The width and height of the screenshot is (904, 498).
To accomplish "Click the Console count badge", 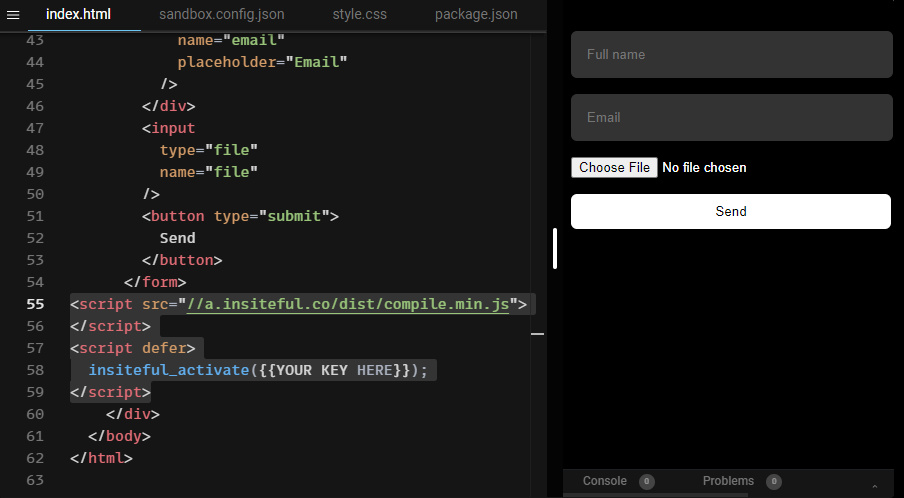I will pyautogui.click(x=647, y=481).
